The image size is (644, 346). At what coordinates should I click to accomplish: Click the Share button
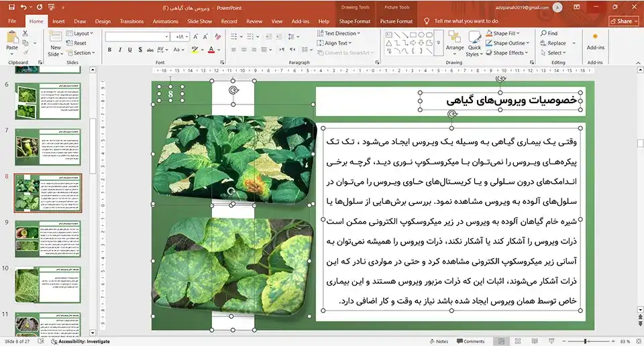tap(624, 21)
